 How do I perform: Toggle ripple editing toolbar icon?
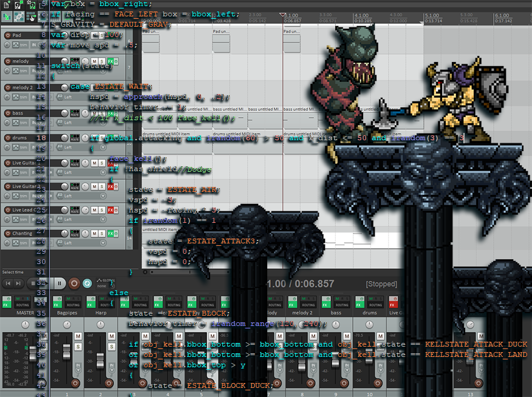coord(31,16)
